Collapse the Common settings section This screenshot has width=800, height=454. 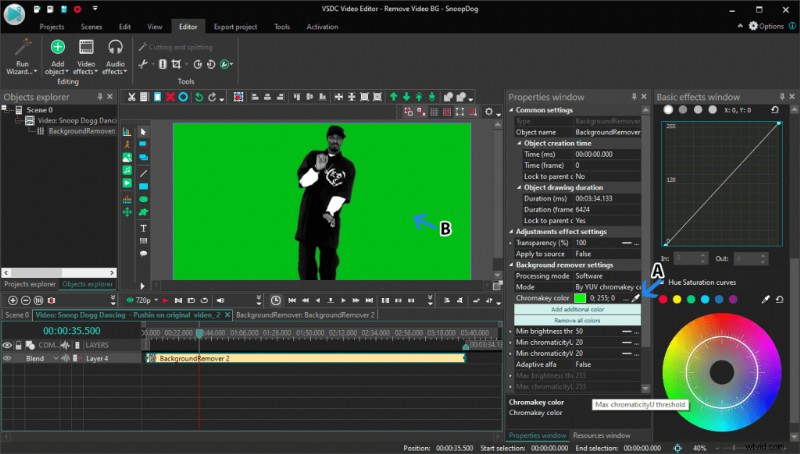511,110
